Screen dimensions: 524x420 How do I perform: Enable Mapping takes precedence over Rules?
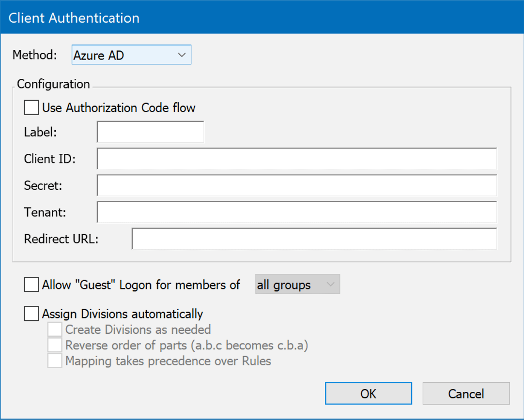click(x=55, y=361)
